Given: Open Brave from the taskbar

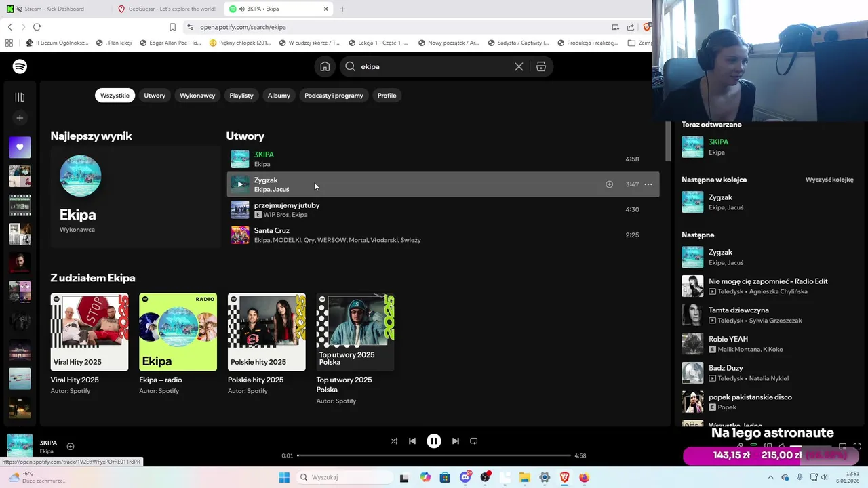Looking at the screenshot, I should 564,477.
